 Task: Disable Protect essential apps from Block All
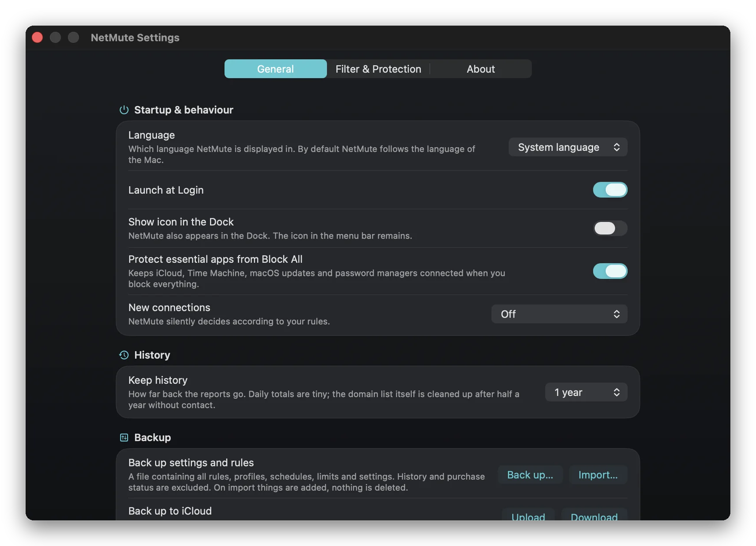(610, 271)
